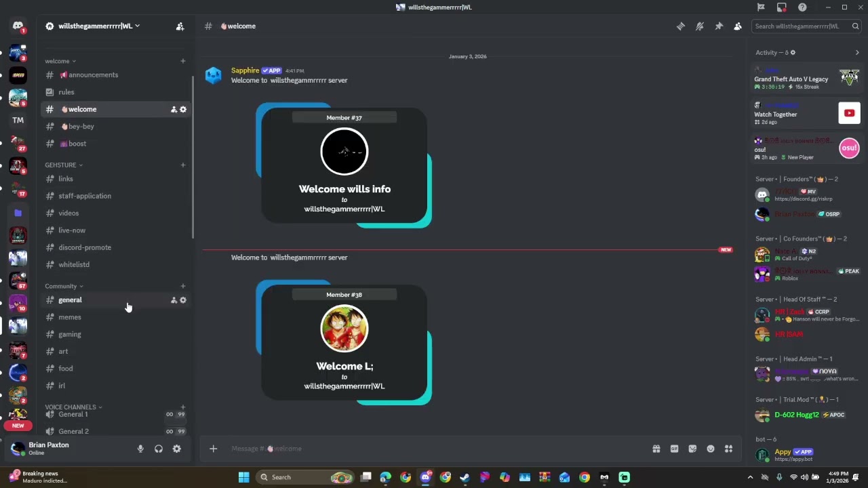The height and width of the screenshot is (488, 868).
Task: Open the Threads icon in channel header
Action: coord(680,26)
